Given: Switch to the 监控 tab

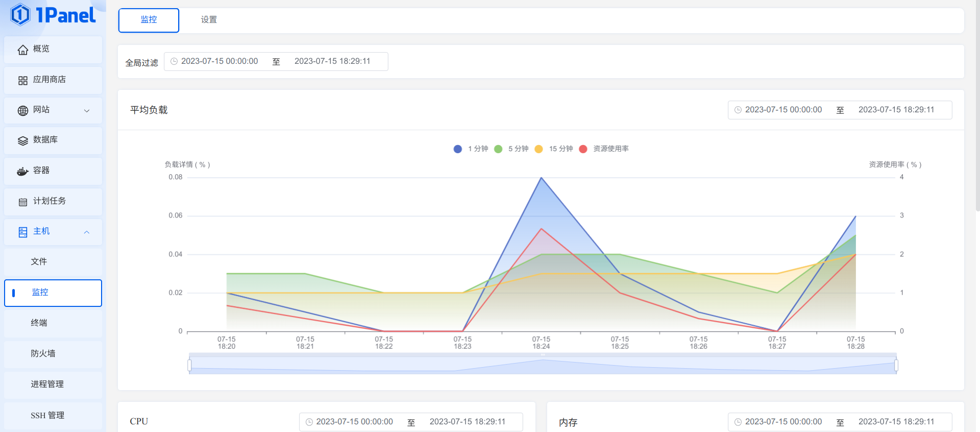Looking at the screenshot, I should coord(149,20).
